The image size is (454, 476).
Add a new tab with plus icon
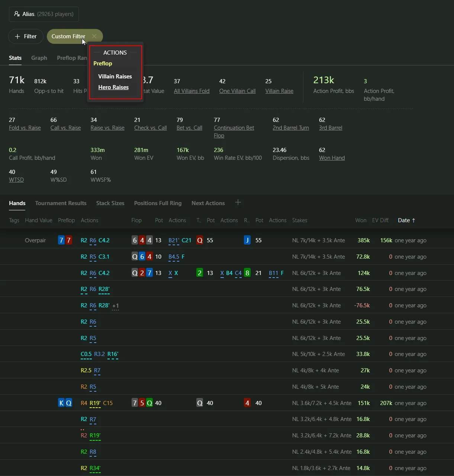(x=238, y=203)
